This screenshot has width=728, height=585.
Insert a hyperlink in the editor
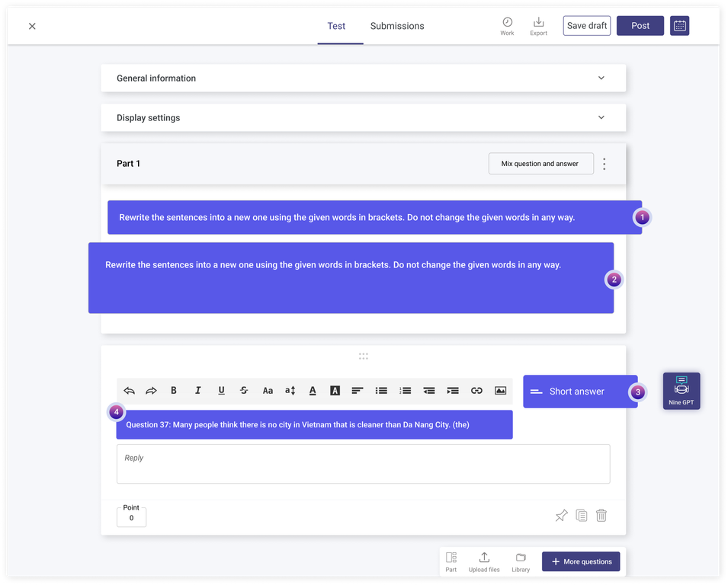[x=476, y=391]
